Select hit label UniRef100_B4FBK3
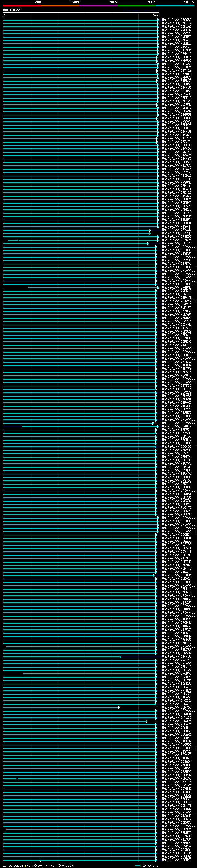The image size is (197, 868). (177, 81)
